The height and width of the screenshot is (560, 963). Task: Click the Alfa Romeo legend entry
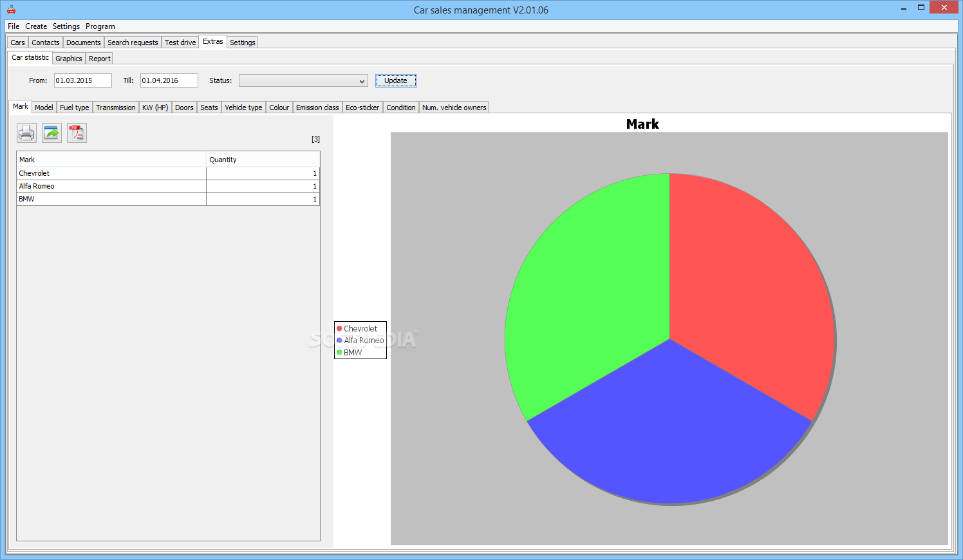(x=360, y=341)
